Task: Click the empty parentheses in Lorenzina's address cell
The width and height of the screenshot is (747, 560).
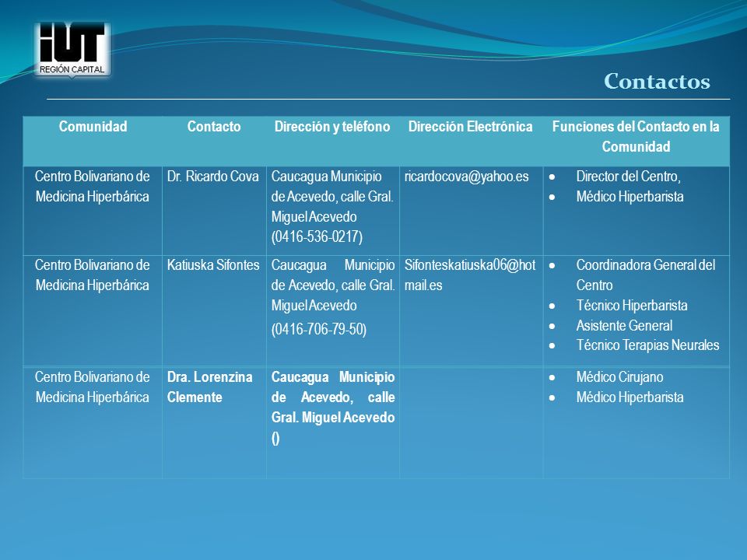Action: [275, 438]
